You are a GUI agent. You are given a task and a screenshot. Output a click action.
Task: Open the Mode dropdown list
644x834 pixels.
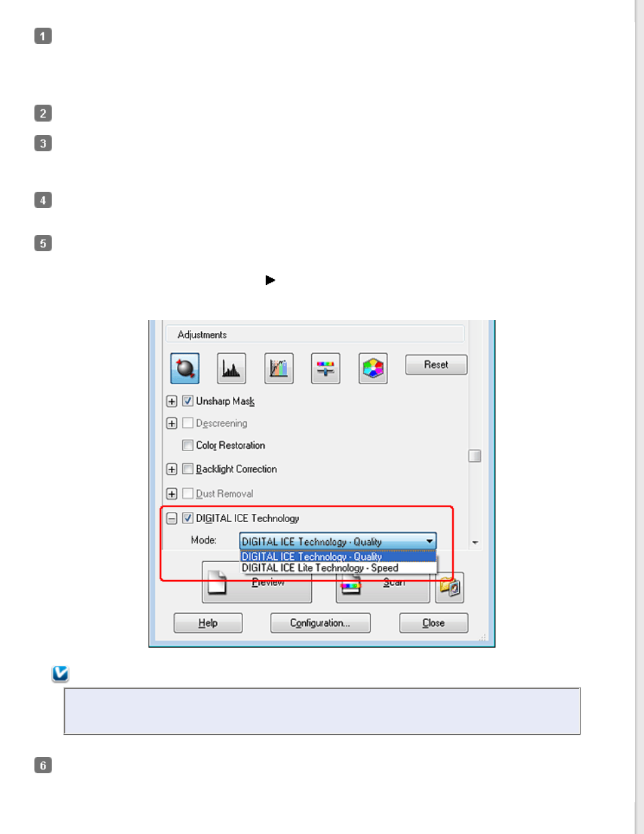[338, 542]
